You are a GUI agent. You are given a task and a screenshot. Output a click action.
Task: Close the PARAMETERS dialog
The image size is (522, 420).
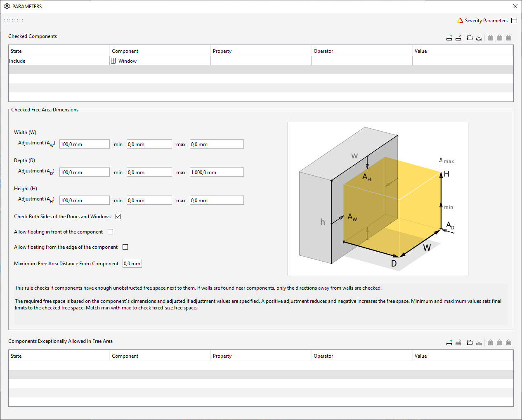coord(515,6)
